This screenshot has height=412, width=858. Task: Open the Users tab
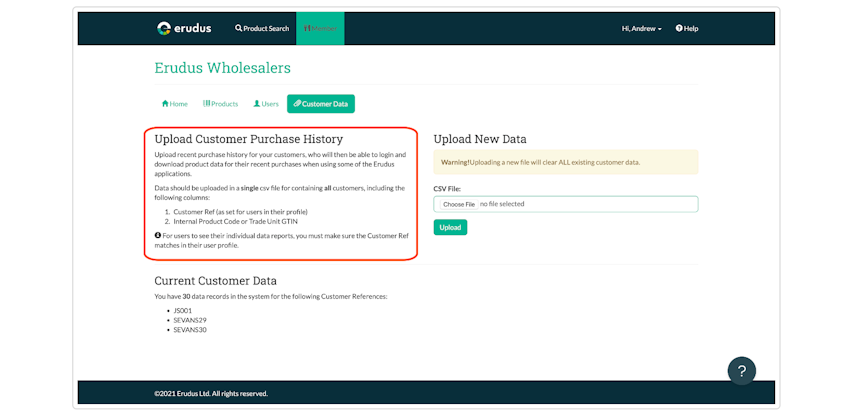tap(266, 104)
